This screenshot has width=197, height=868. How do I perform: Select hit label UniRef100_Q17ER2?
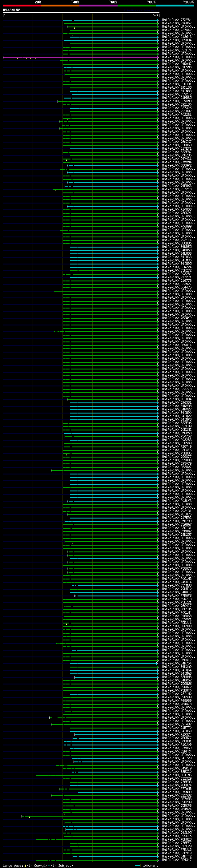click(x=177, y=518)
